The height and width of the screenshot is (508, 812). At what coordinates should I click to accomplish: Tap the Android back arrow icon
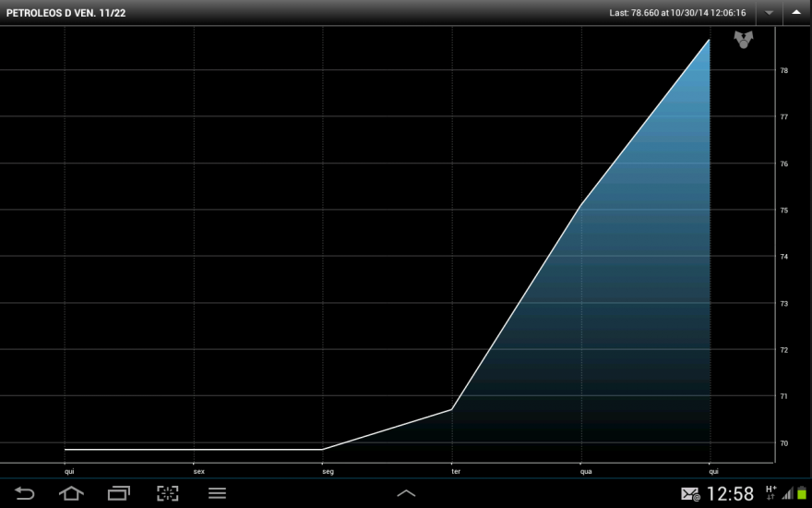pos(24,493)
